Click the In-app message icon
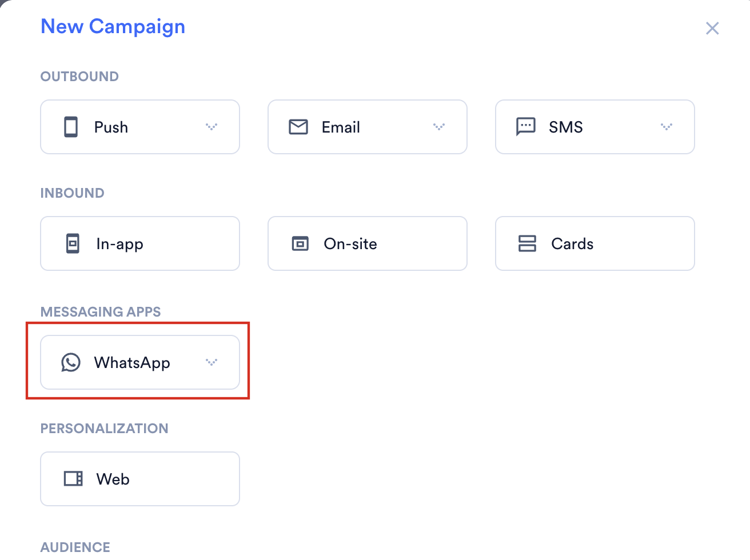This screenshot has height=560, width=750. (x=73, y=243)
